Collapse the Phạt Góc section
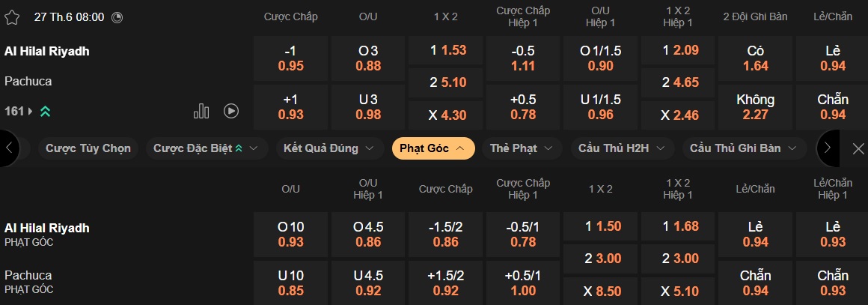 click(x=433, y=148)
